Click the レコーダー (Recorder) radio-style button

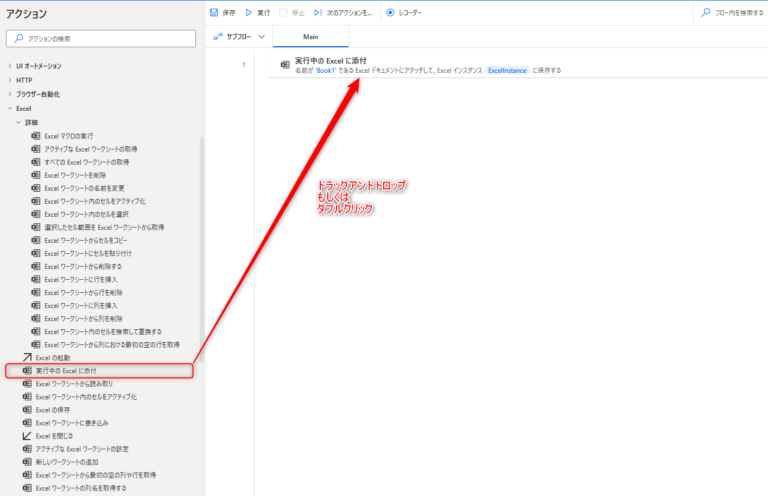[x=390, y=12]
